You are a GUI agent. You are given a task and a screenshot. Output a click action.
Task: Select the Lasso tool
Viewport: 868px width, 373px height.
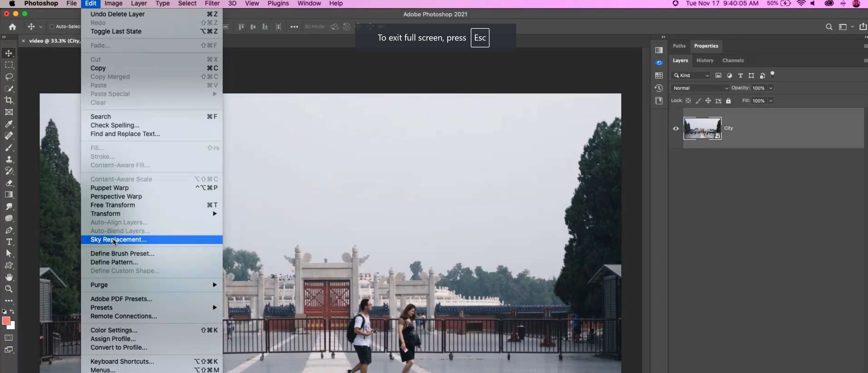(9, 77)
